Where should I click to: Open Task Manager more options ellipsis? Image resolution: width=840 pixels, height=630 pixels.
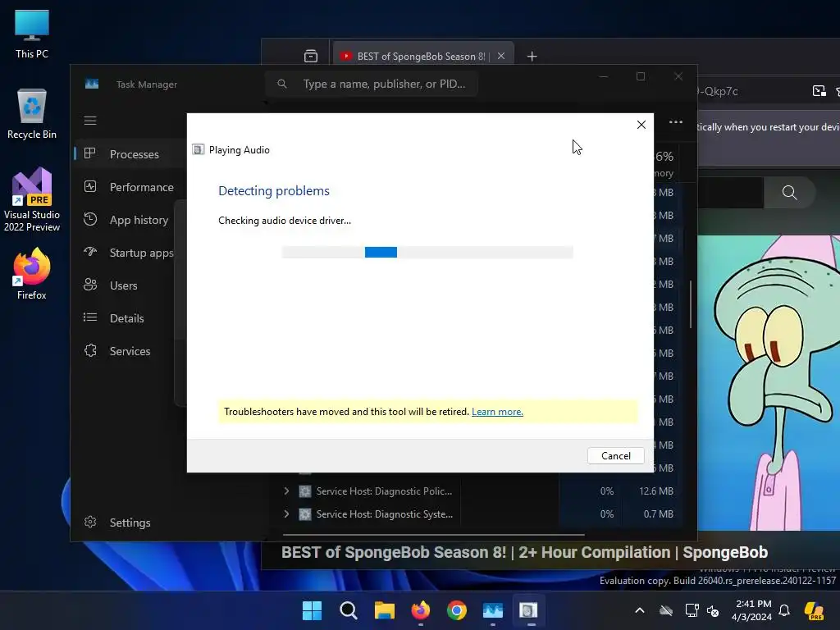pos(676,122)
